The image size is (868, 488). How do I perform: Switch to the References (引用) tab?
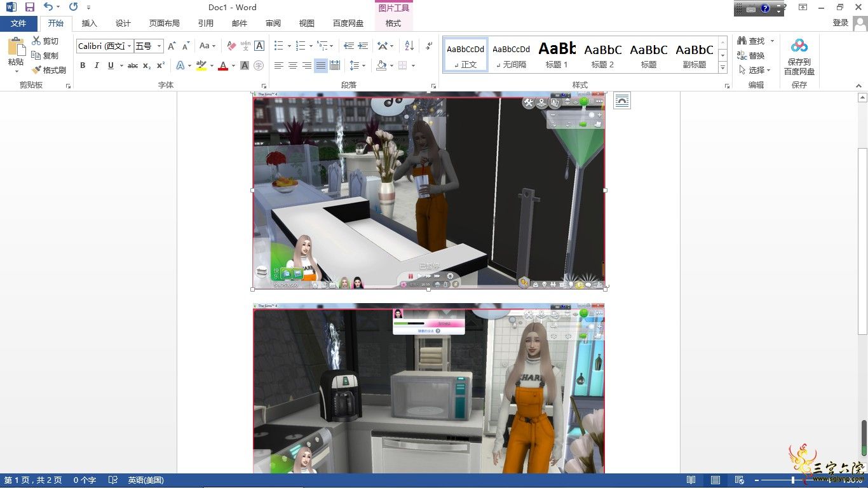tap(206, 23)
